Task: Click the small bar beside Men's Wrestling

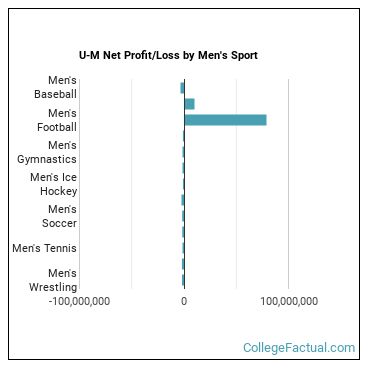Action: point(183,280)
